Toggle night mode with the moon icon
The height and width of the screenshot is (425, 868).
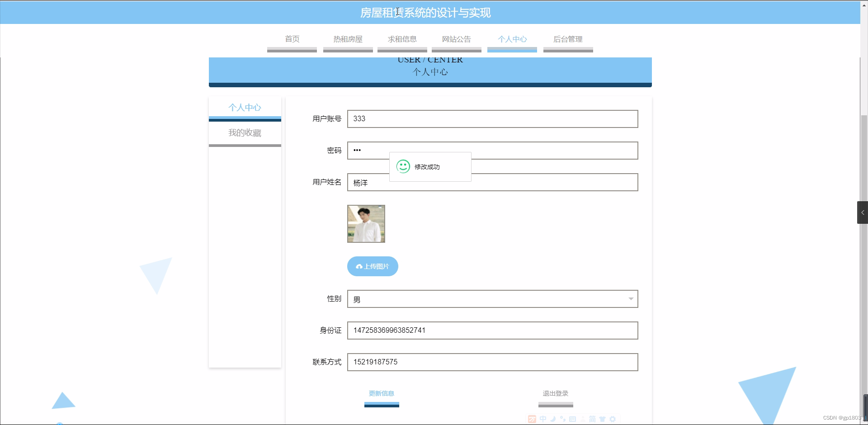pos(553,419)
